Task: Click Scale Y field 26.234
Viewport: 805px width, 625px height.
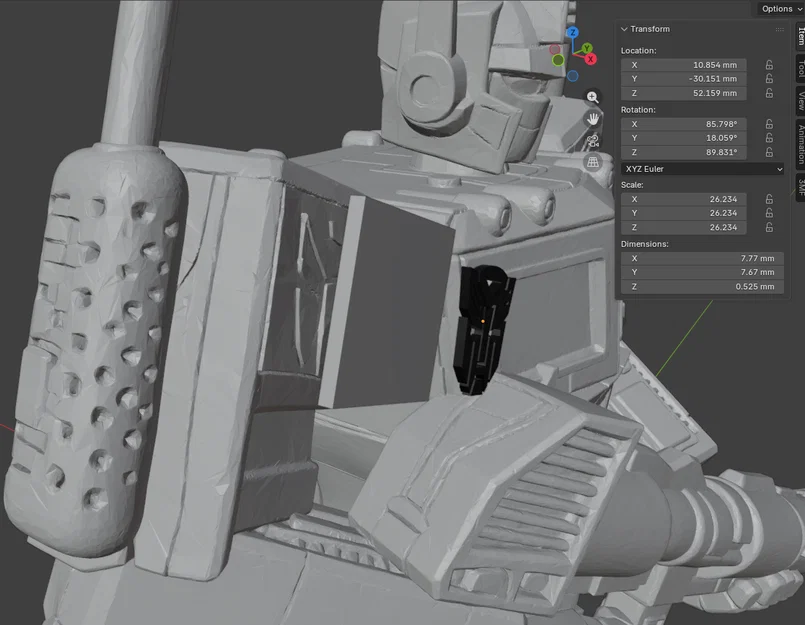Action: point(683,213)
